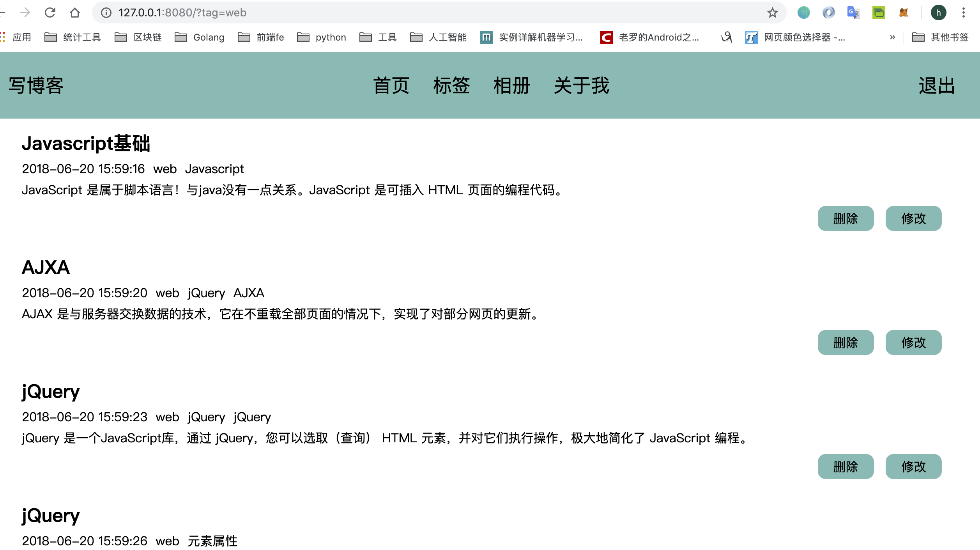The height and width of the screenshot is (550, 980).
Task: Open the Google Translate extension
Action: 854,12
